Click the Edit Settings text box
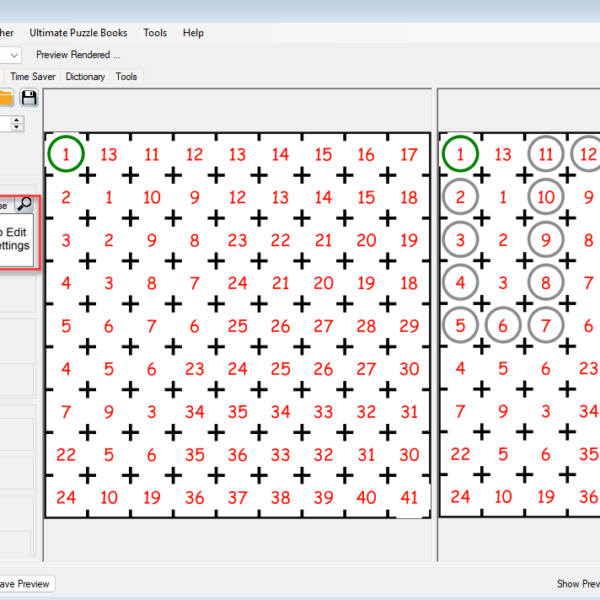Screen dimensions: 600x600 click(x=14, y=238)
